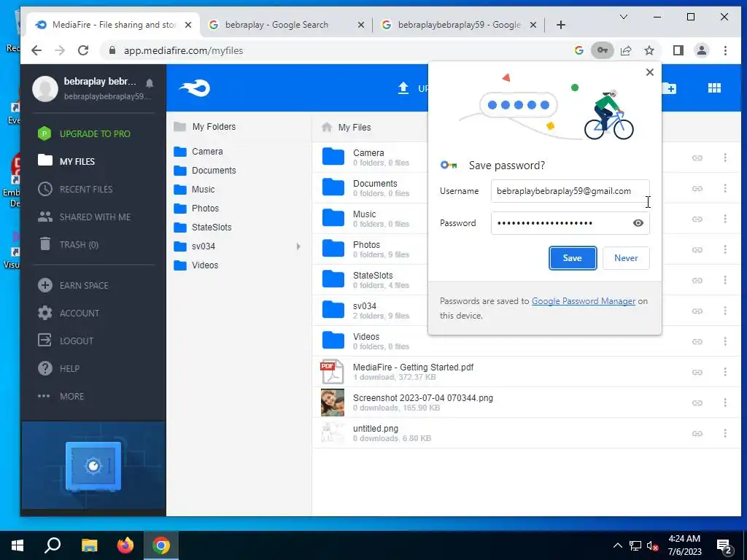Switch to bebraplaybebraplay59 Google tab

pos(458,25)
